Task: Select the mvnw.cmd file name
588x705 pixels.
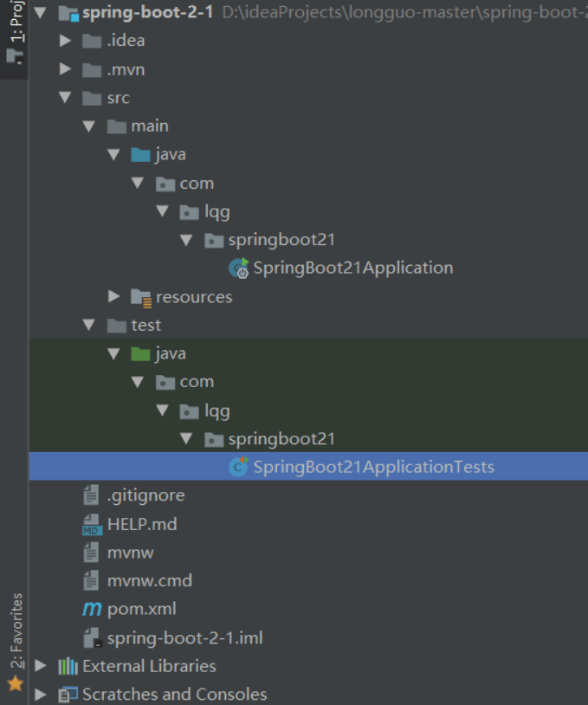Action: click(150, 580)
